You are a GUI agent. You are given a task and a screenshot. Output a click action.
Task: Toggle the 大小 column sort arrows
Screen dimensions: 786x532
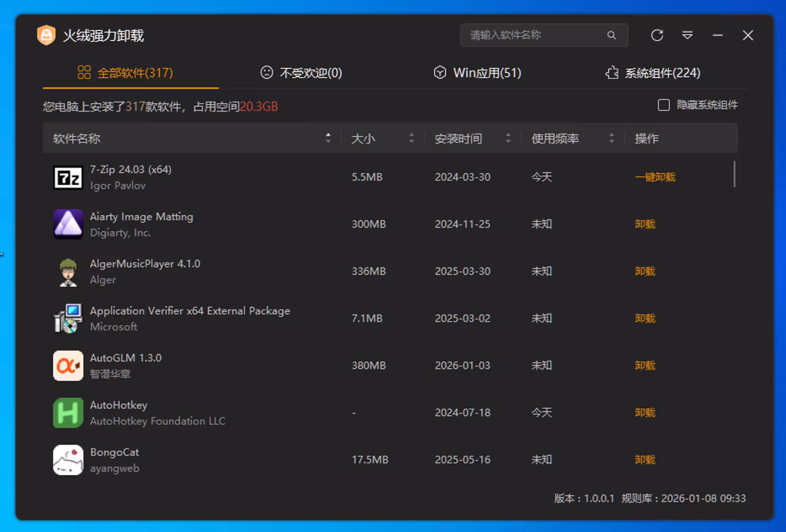click(x=411, y=138)
